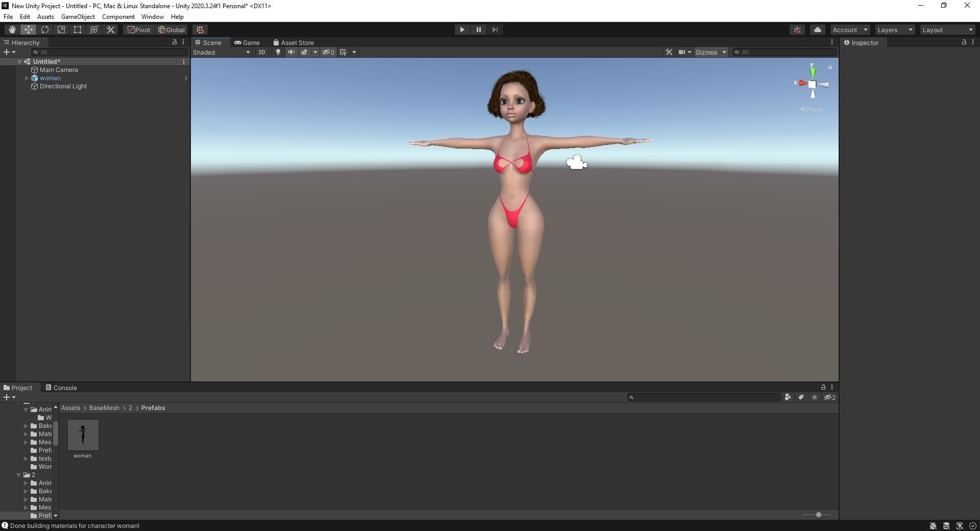The height and width of the screenshot is (531, 980).
Task: Click the Project panel search field
Action: click(704, 397)
